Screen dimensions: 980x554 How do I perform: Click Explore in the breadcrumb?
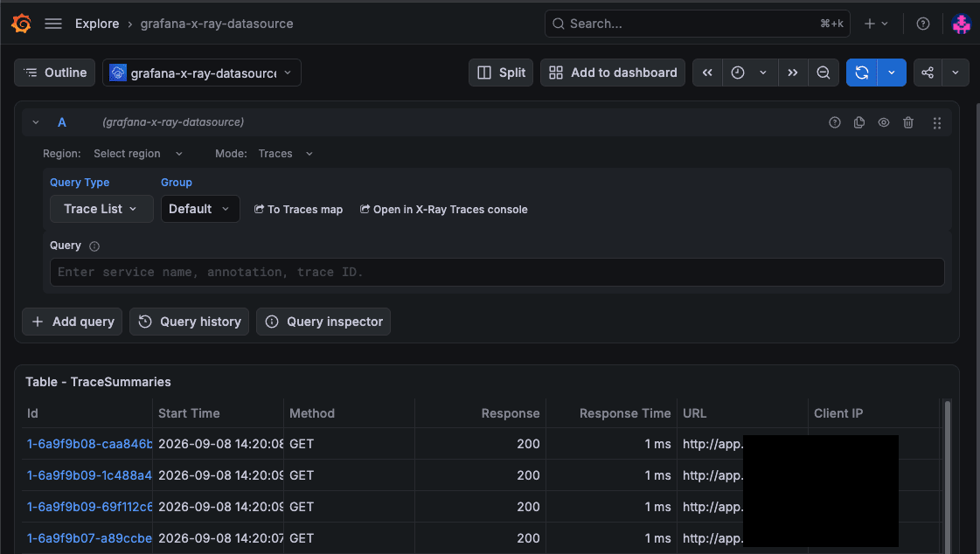[x=97, y=24]
